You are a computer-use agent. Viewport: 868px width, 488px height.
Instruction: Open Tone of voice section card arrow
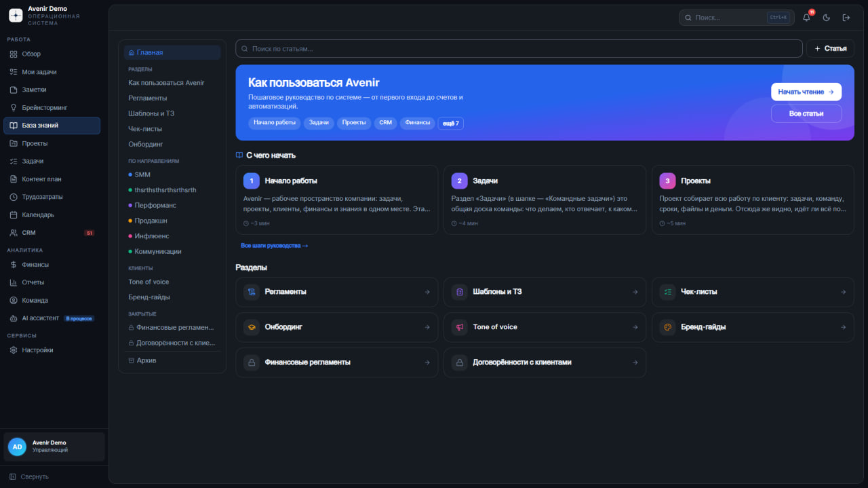click(x=635, y=327)
